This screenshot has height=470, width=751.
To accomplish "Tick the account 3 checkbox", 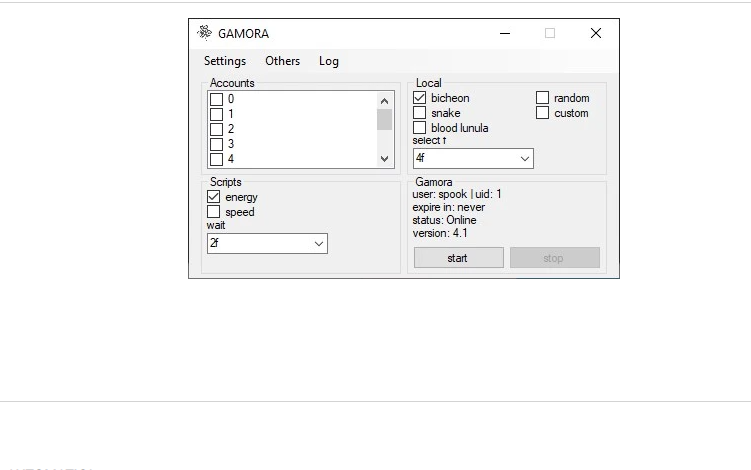I will pos(216,144).
